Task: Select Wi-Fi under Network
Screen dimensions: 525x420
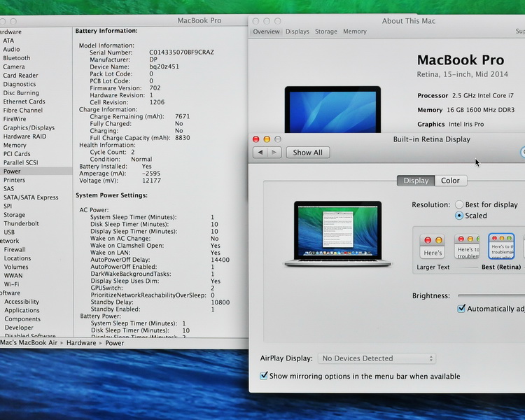Action: click(12, 284)
